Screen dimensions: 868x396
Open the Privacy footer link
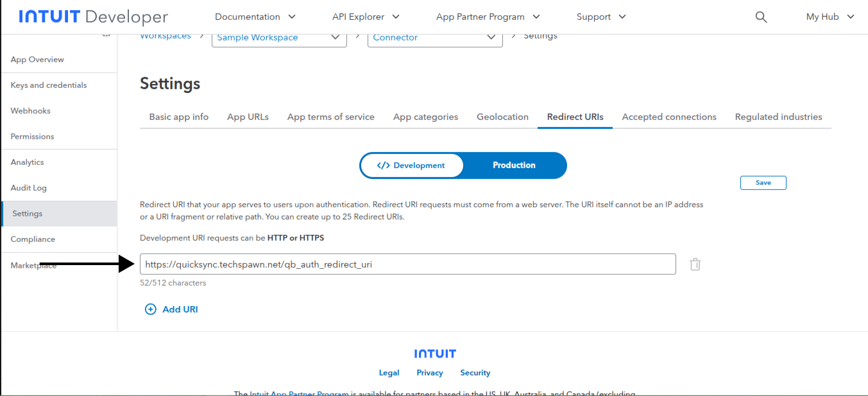click(x=429, y=373)
